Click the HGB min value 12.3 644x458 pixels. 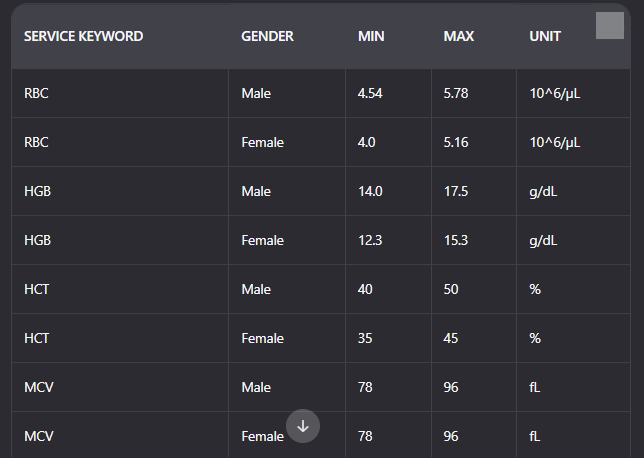coord(370,240)
